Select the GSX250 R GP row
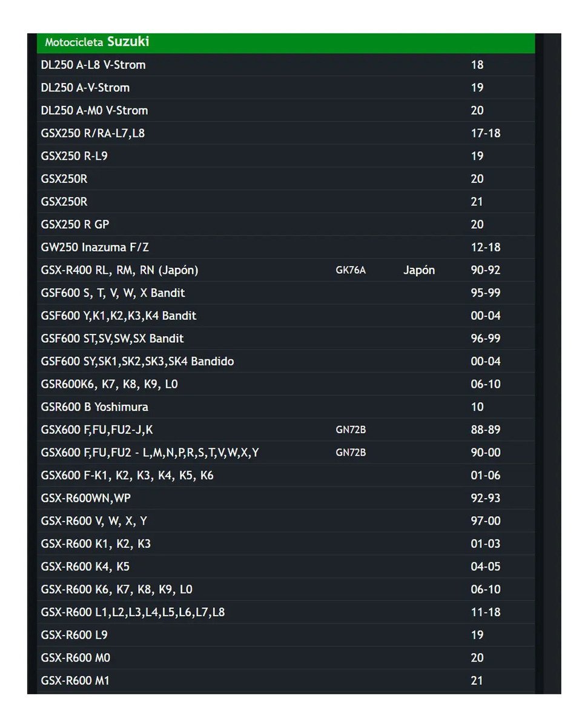 pyautogui.click(x=286, y=224)
